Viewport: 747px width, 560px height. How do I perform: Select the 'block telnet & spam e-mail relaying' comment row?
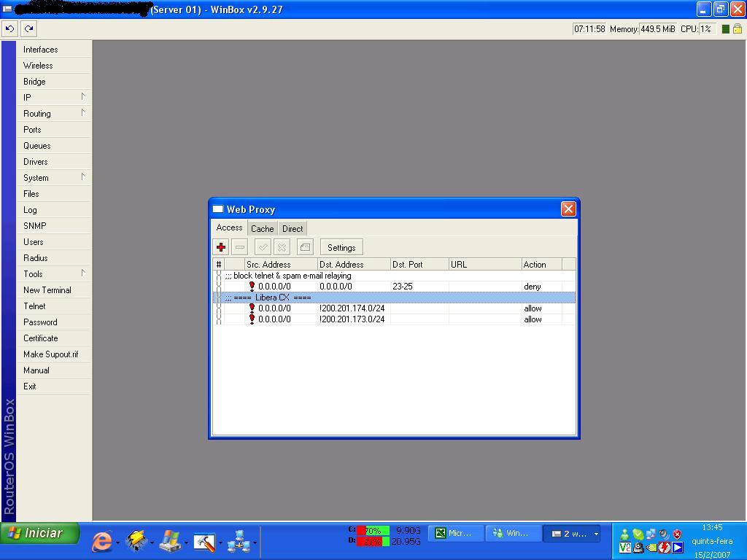coord(394,276)
